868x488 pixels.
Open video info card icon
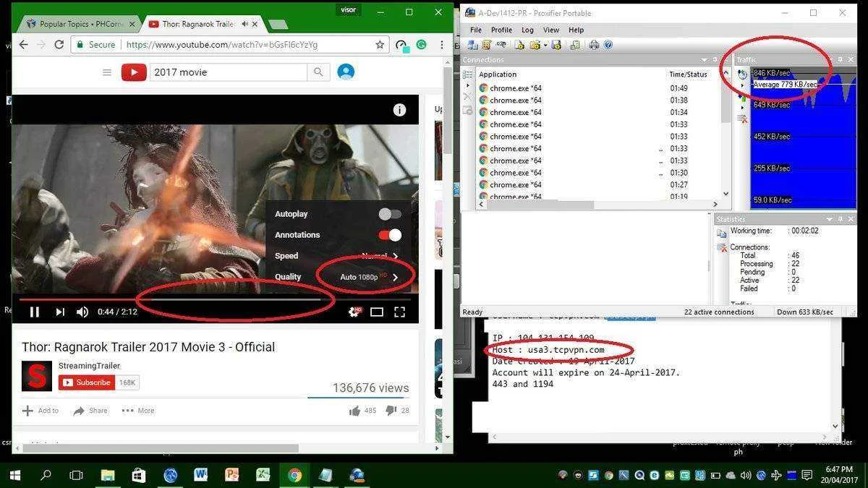(x=399, y=110)
